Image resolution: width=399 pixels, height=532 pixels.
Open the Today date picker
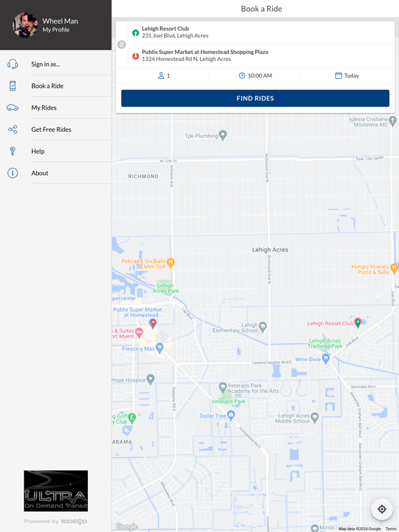point(347,76)
